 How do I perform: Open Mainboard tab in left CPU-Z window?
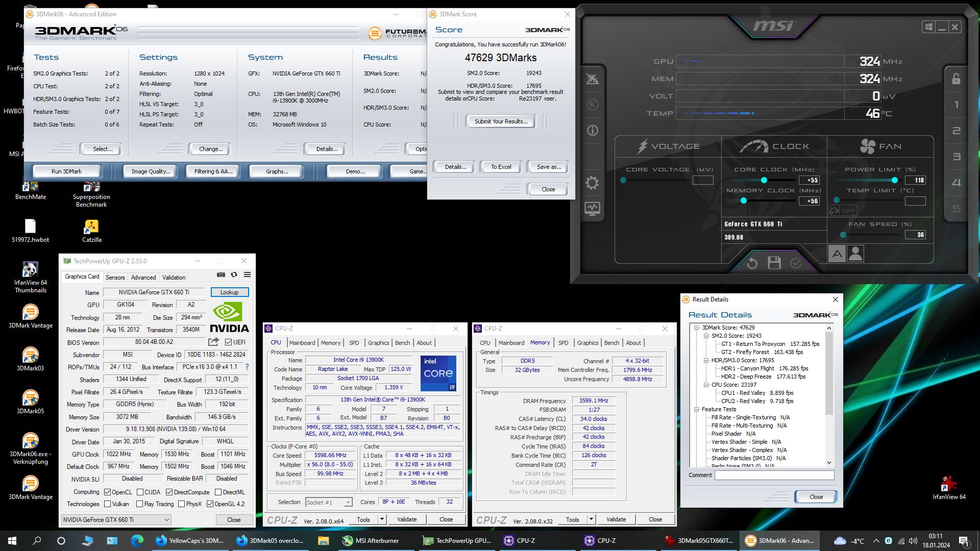[302, 343]
